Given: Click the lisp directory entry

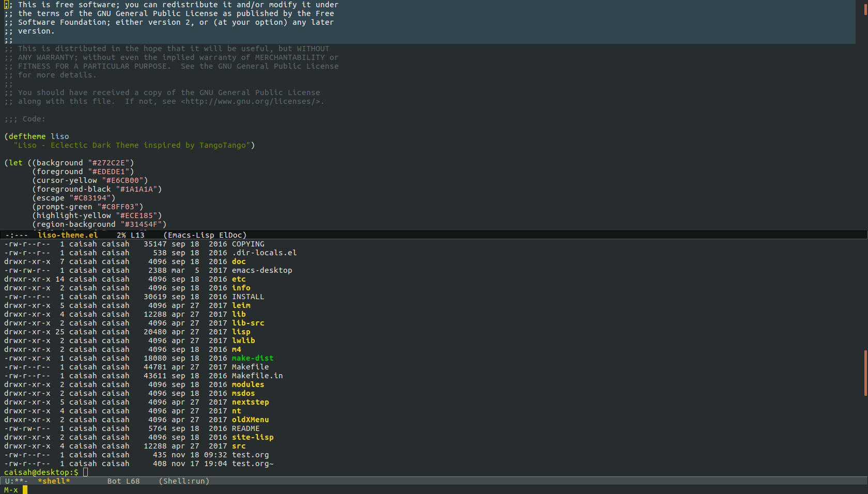Looking at the screenshot, I should 241,332.
